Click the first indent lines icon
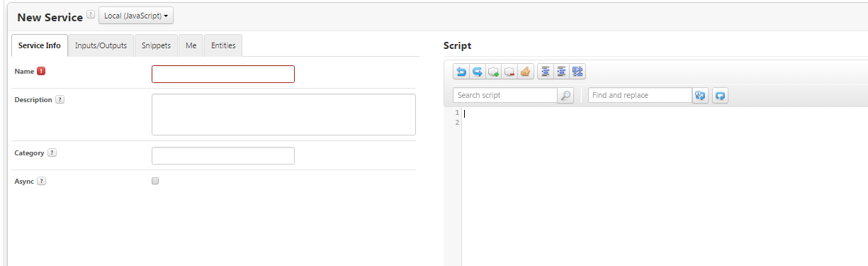 (546, 72)
